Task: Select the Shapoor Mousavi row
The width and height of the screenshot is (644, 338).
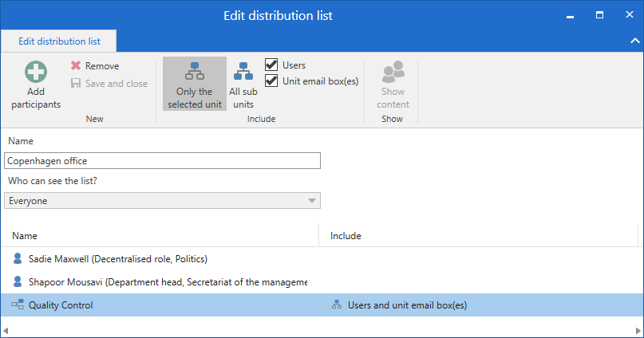Action: [x=322, y=282]
